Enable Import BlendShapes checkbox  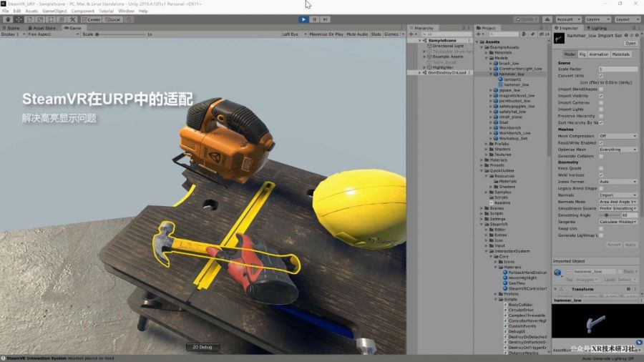[601, 89]
